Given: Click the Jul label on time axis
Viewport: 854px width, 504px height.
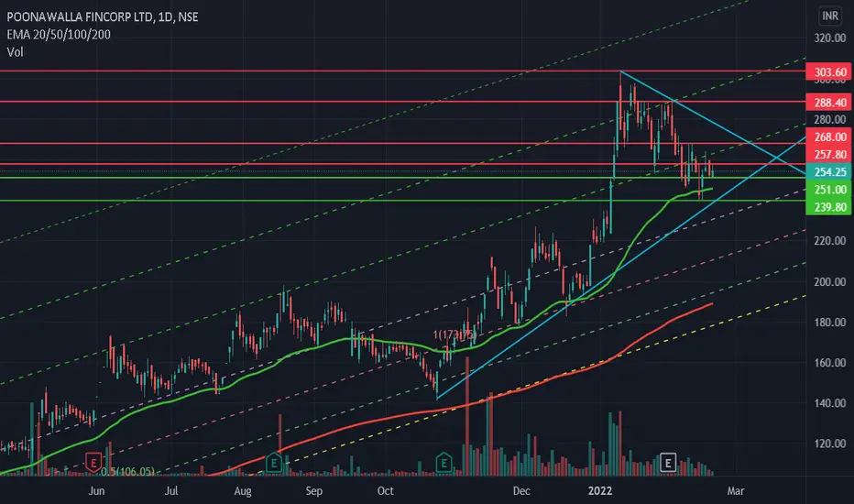Looking at the screenshot, I should [x=171, y=491].
